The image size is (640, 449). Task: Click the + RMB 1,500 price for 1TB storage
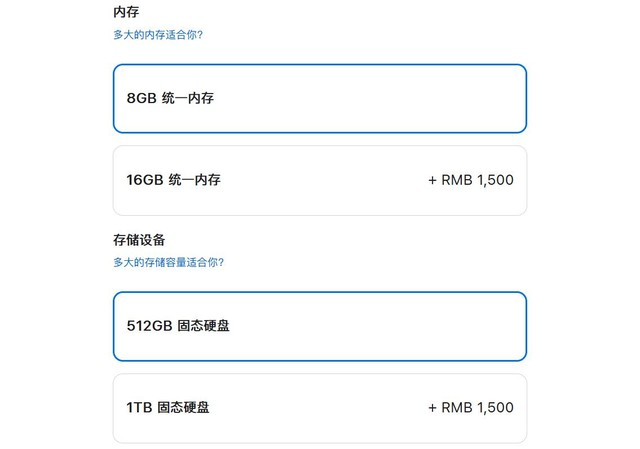click(470, 408)
